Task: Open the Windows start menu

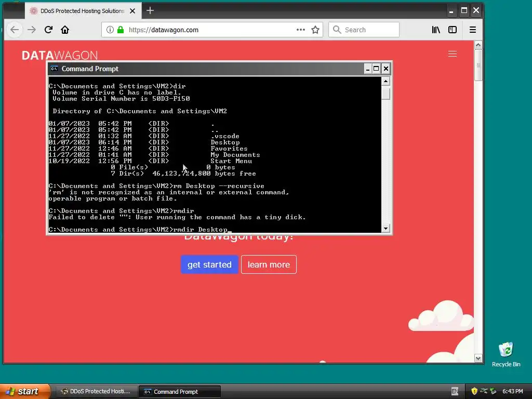Action: click(x=25, y=392)
